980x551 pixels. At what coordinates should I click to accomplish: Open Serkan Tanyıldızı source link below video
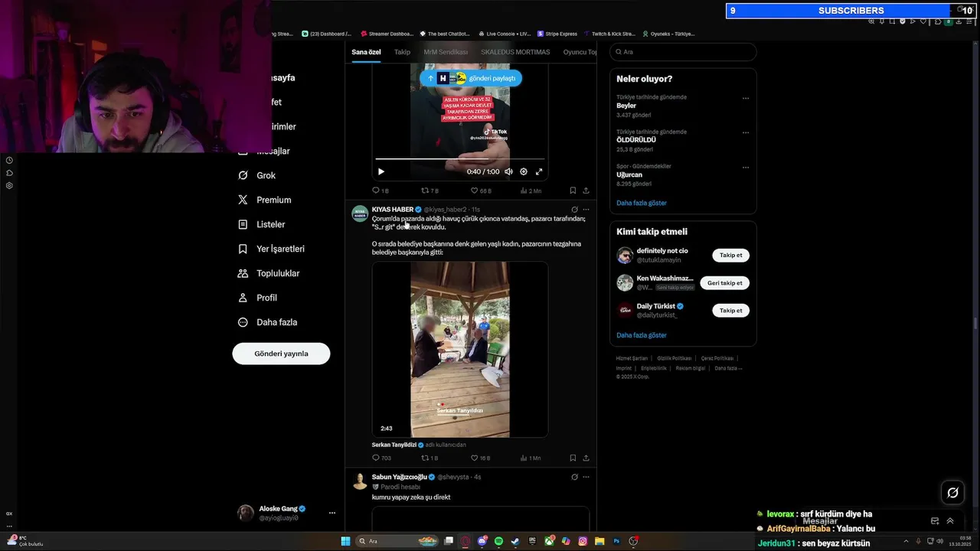(394, 445)
